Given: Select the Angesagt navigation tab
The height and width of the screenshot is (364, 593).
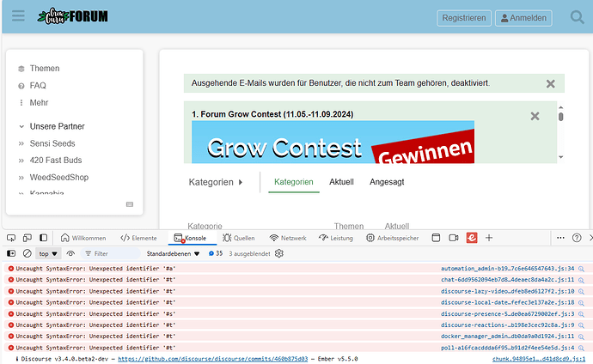Looking at the screenshot, I should (x=387, y=182).
